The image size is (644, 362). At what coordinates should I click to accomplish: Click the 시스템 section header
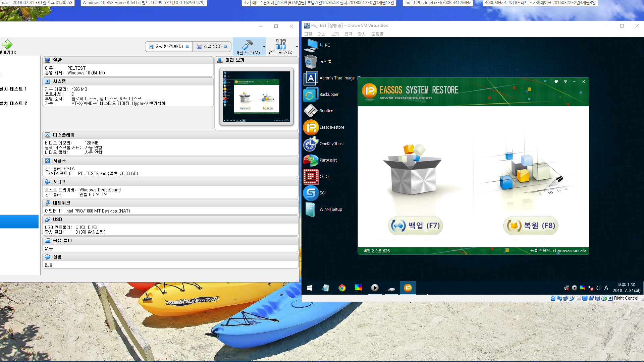pos(128,81)
